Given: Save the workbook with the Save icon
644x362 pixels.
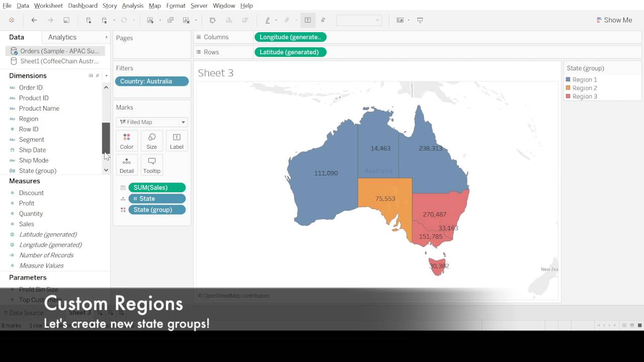Looking at the screenshot, I should pyautogui.click(x=66, y=20).
